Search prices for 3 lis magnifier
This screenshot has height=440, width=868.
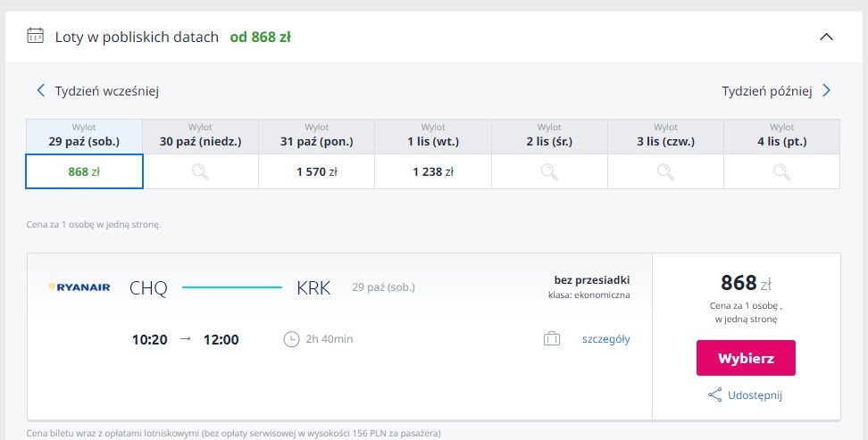click(x=665, y=171)
